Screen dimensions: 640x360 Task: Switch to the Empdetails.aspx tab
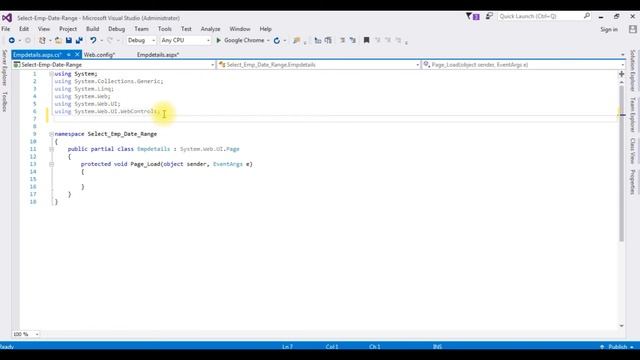[158, 55]
